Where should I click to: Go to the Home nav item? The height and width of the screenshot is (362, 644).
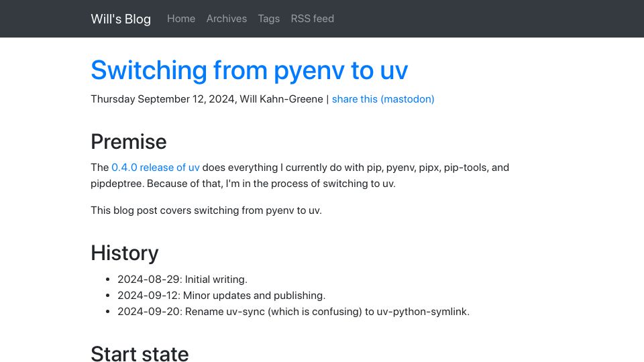click(x=181, y=19)
